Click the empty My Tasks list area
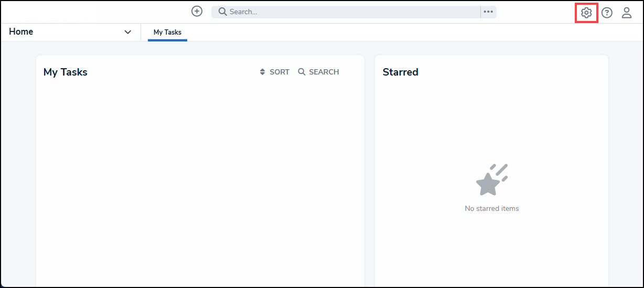The width and height of the screenshot is (644, 288). click(x=200, y=184)
